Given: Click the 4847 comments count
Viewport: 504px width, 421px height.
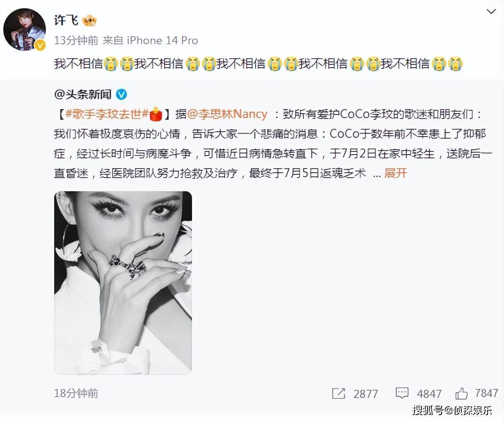Looking at the screenshot, I should tap(429, 394).
